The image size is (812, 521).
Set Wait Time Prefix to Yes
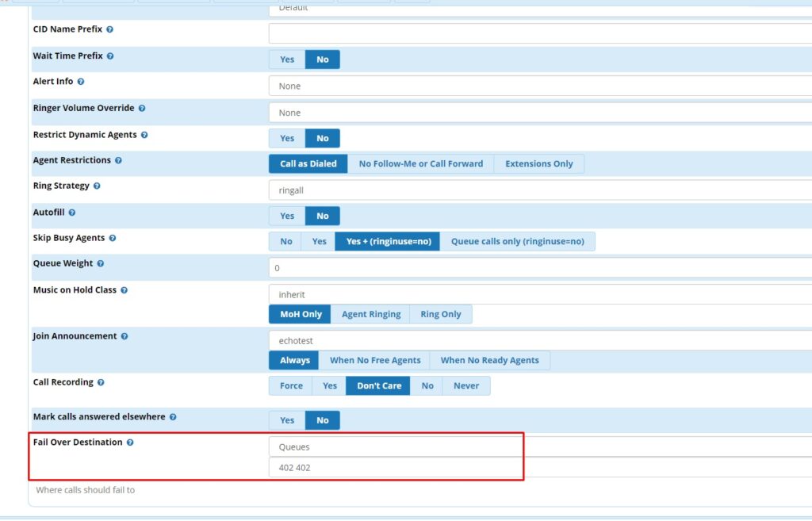[x=287, y=59]
